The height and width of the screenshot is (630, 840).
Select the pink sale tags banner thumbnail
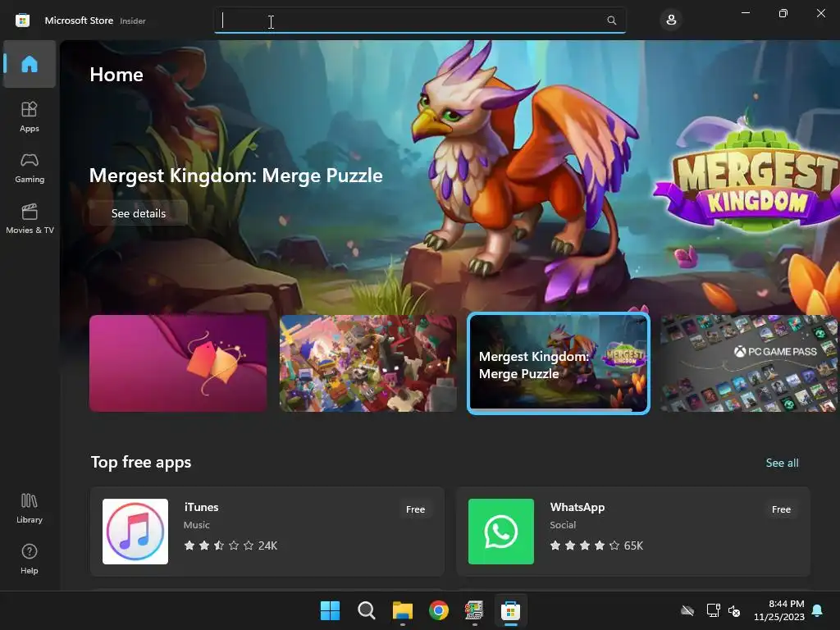tap(178, 363)
